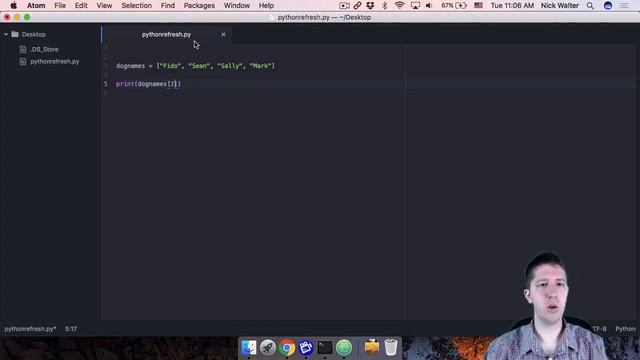Open Launchpad rocket from the Dock
The image size is (640, 360).
pyautogui.click(x=268, y=347)
